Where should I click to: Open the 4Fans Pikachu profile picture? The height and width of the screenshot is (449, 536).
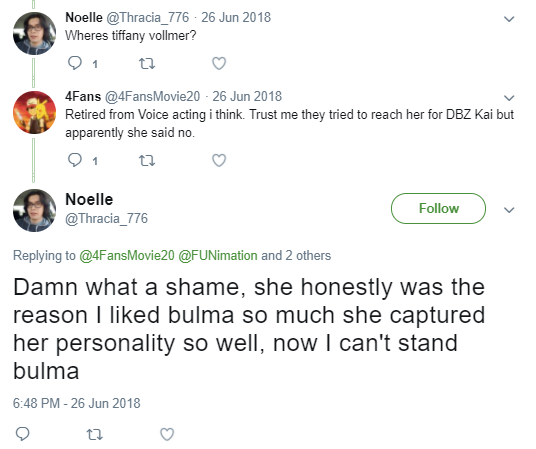[34, 112]
